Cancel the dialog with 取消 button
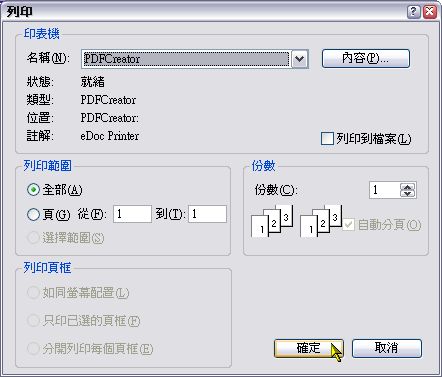Image resolution: width=442 pixels, height=377 pixels. pyautogui.click(x=387, y=348)
